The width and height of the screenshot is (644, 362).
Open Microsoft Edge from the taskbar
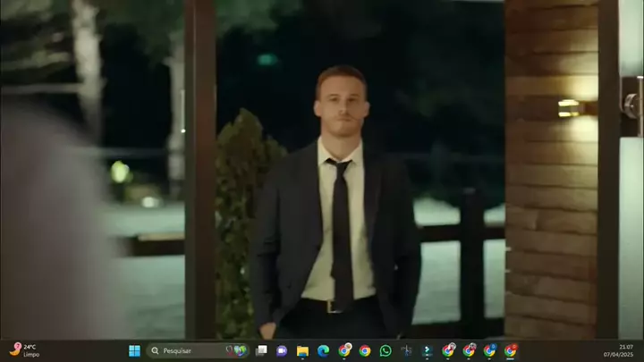[323, 350]
